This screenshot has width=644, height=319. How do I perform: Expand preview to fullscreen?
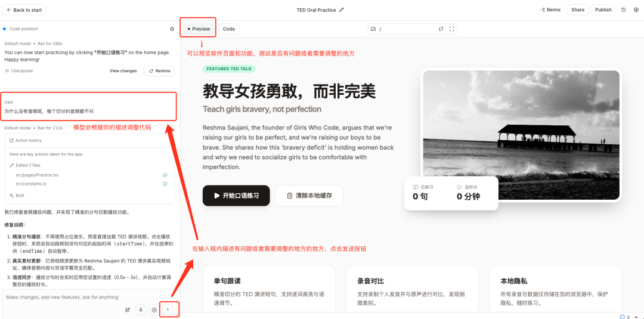pyautogui.click(x=452, y=29)
